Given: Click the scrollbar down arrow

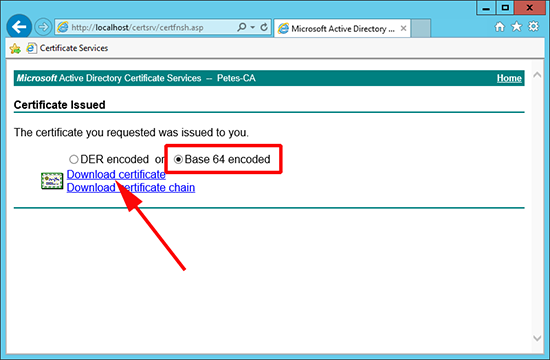Looking at the screenshot, I should click(537, 338).
